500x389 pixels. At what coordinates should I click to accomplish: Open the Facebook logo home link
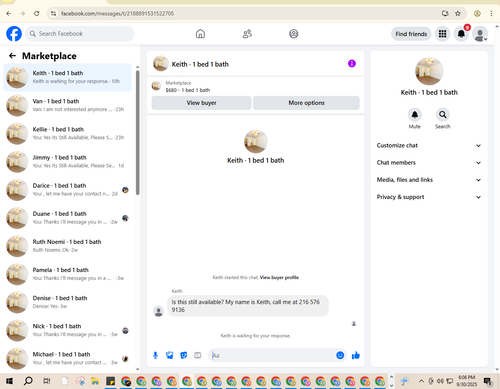click(14, 34)
